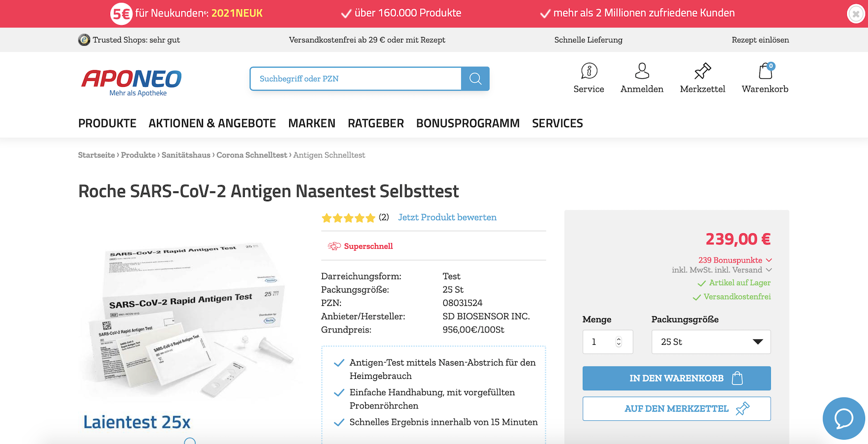Focus the Suchbegriff oder PZN search field
Screen dimensions: 868x444
[355, 79]
